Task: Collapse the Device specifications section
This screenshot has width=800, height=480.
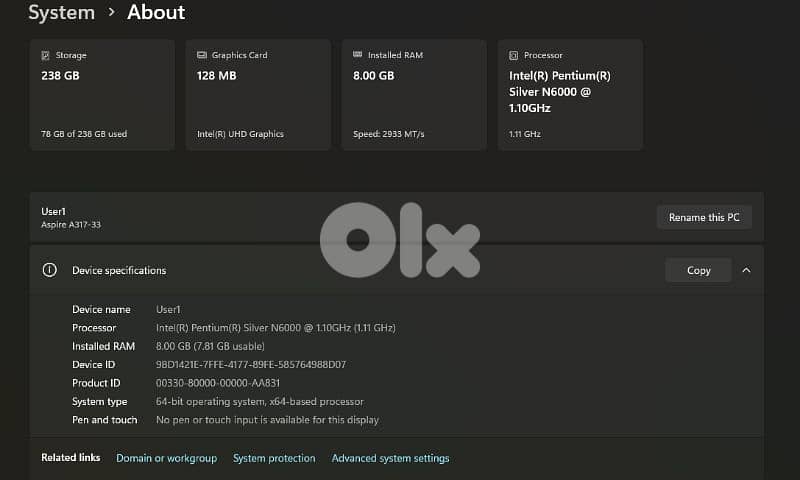Action: coord(746,270)
